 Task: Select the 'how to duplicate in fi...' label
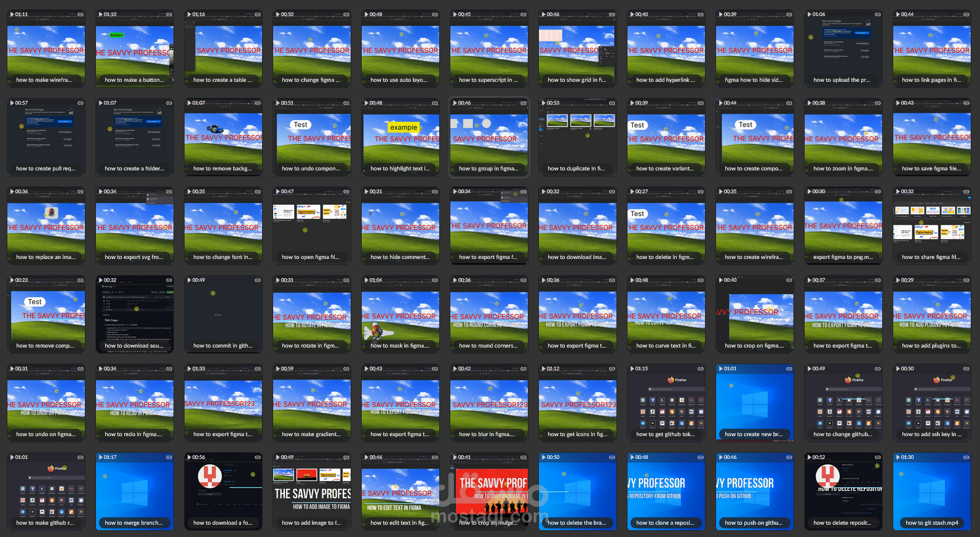click(576, 169)
